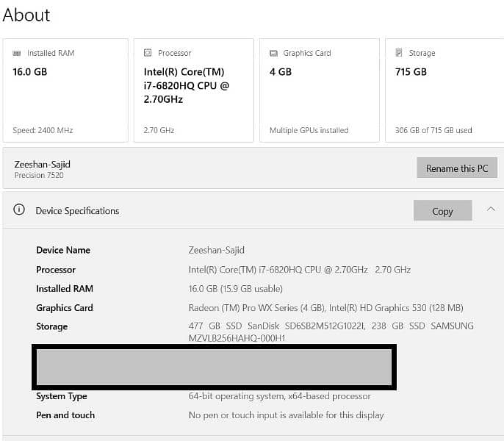Screen dimensions: 504x441
Task: Click the info icon beside Device Specifications
Action: 19,209
